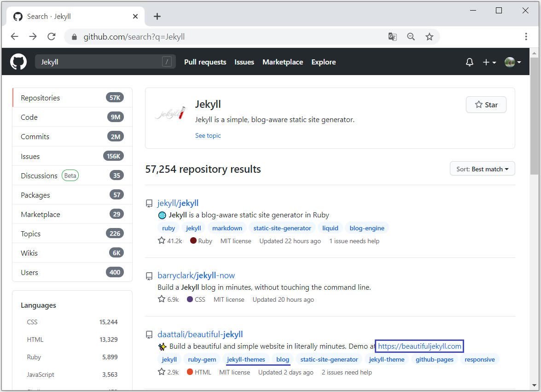Click the translate page icon in address bar
Viewport: 541px width, 392px height.
(392, 36)
